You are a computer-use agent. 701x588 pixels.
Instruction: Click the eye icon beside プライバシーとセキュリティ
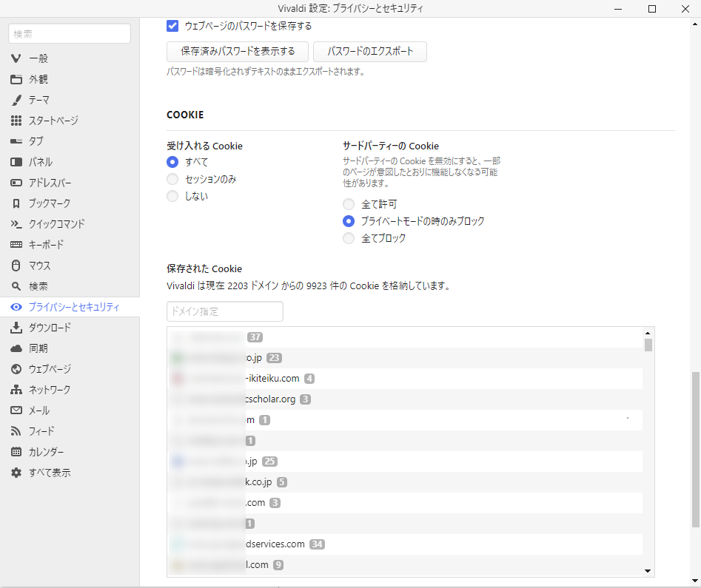16,307
